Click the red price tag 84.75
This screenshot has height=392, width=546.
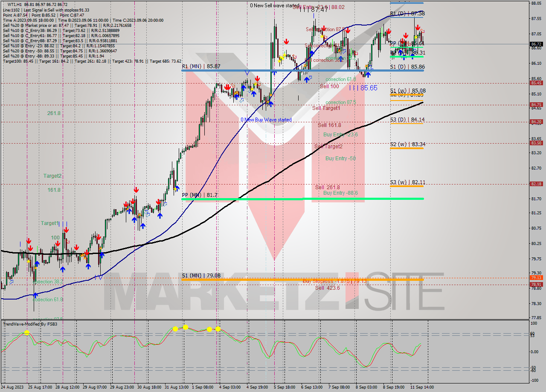coord(537,104)
